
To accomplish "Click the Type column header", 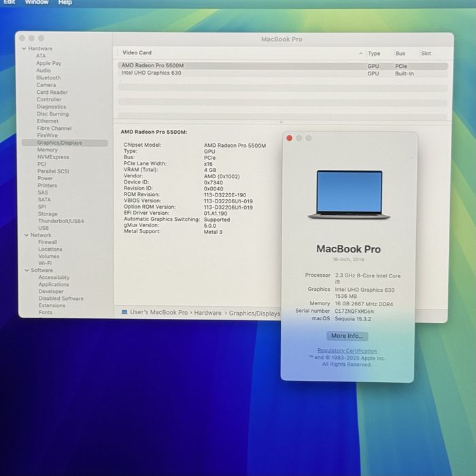I will pos(374,54).
